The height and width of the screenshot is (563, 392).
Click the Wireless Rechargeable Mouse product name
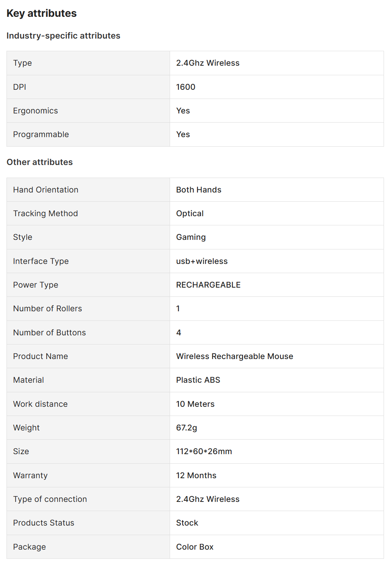click(235, 356)
